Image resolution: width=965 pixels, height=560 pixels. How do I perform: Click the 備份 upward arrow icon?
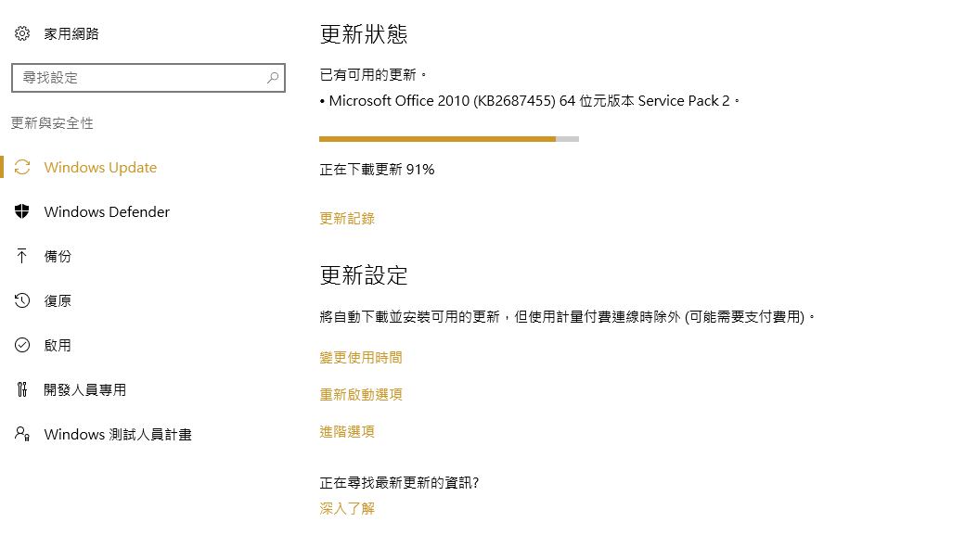coord(22,257)
